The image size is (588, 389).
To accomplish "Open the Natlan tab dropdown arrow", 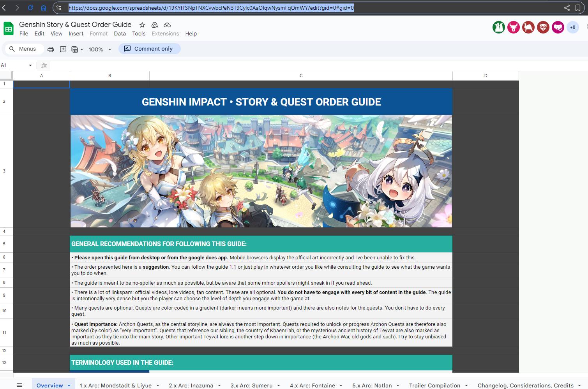I will 398,385.
